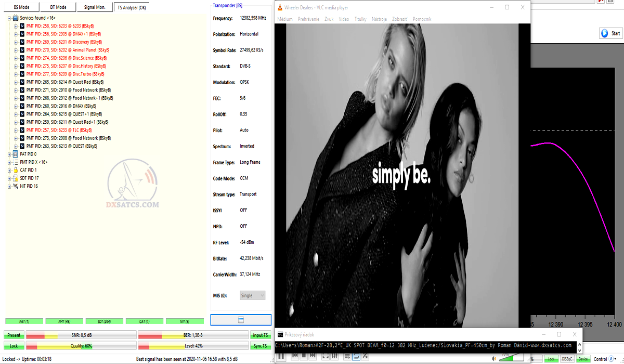Screen dimensions: 624x364
Task: Click the TV icon beside Discovery service
Action: point(22,42)
